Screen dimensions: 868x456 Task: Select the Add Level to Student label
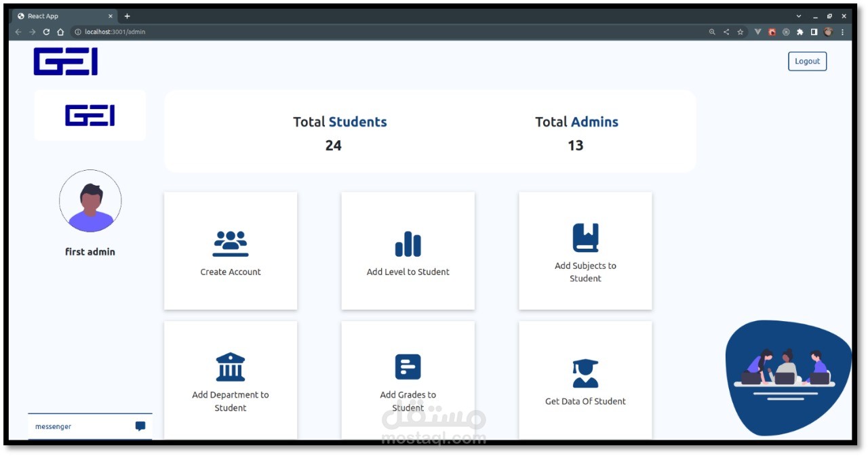[408, 272]
